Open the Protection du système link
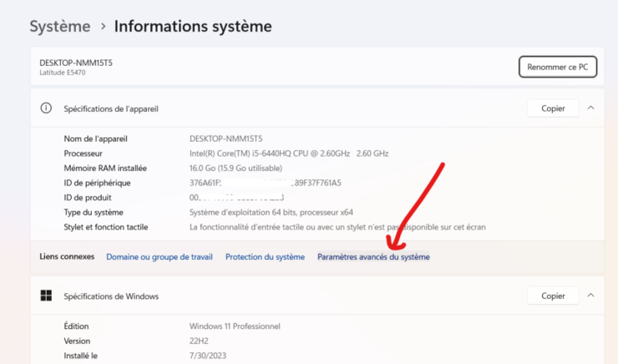618x364 pixels. (265, 257)
